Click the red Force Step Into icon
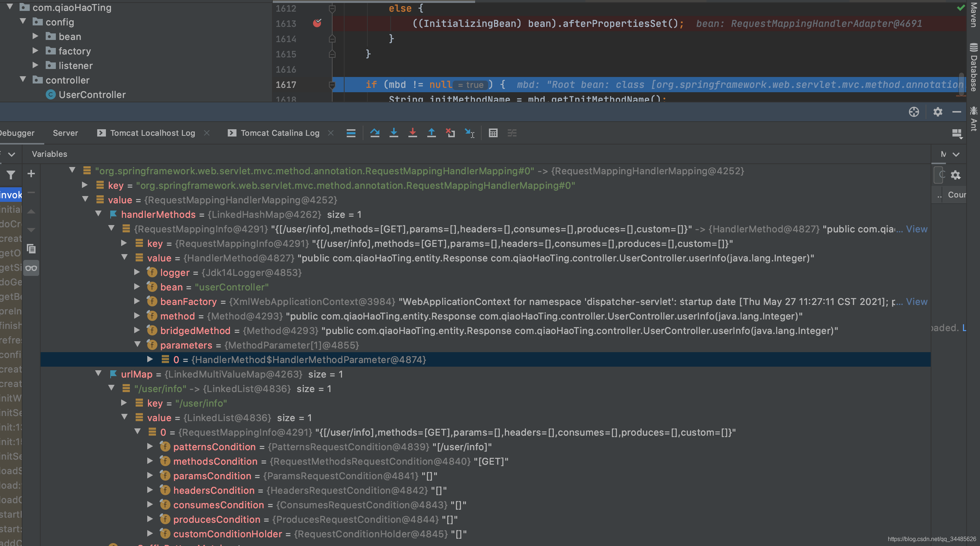Viewport: 980px width, 546px height. 412,133
